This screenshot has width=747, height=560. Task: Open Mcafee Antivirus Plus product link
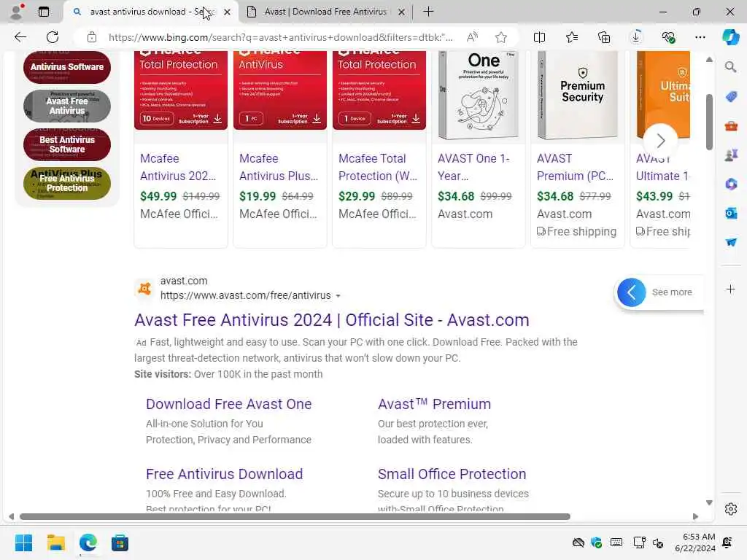(x=278, y=167)
